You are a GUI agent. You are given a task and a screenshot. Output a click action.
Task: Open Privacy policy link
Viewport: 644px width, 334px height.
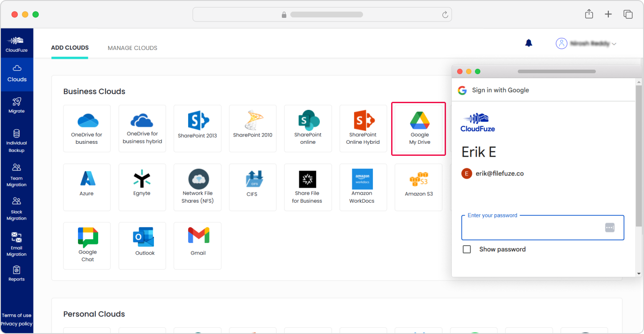pos(17,324)
